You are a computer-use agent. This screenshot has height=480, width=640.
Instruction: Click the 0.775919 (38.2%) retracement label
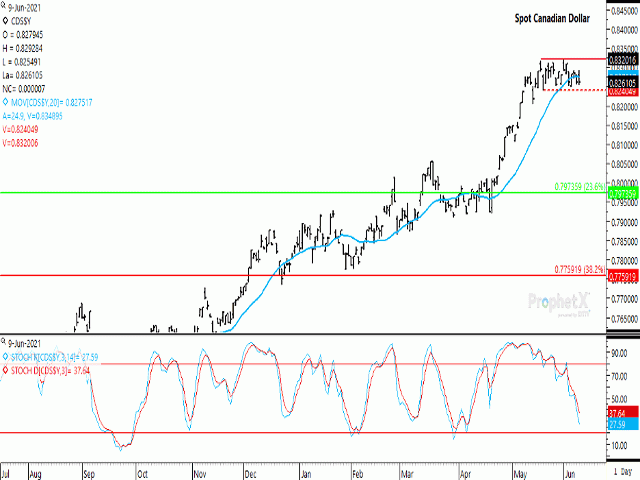[579, 269]
